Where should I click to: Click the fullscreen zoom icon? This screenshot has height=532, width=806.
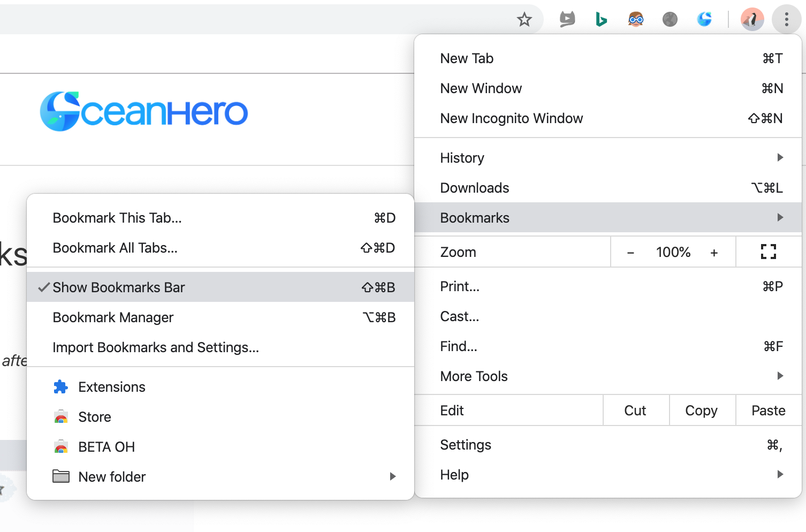pos(768,252)
